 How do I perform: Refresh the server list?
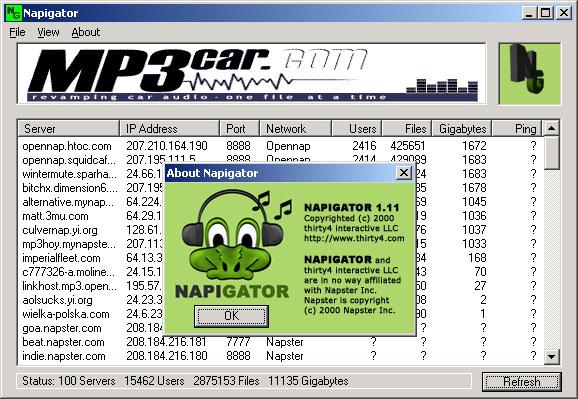[522, 381]
